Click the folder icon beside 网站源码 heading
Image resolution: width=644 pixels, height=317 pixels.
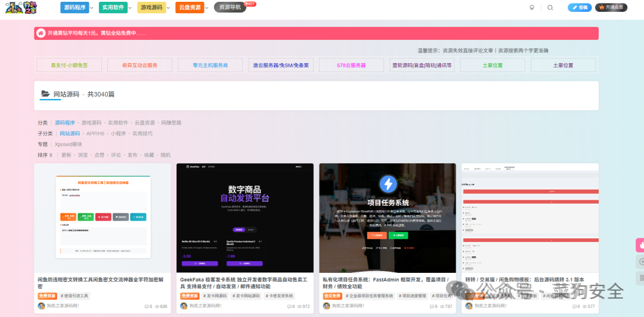pos(45,94)
